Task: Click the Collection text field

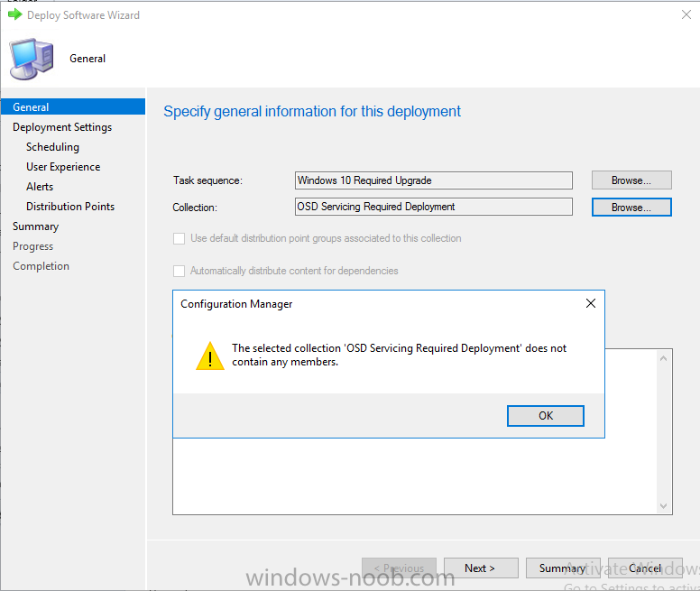Action: click(434, 207)
